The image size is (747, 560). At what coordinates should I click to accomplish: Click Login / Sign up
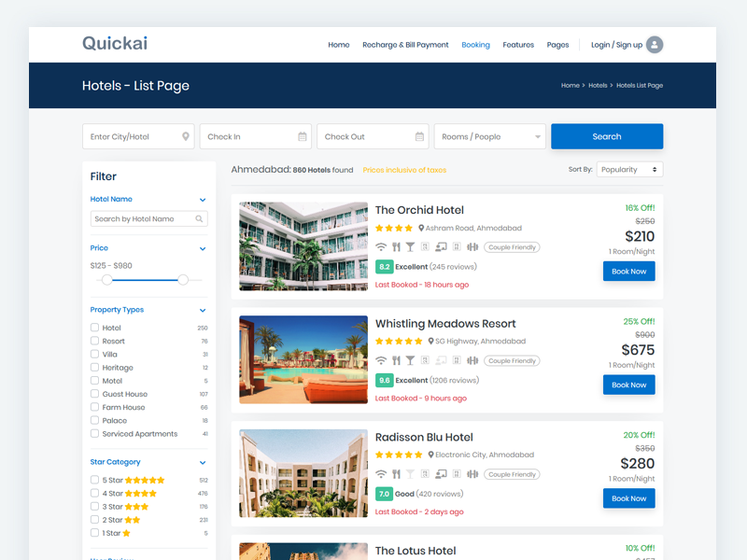616,45
